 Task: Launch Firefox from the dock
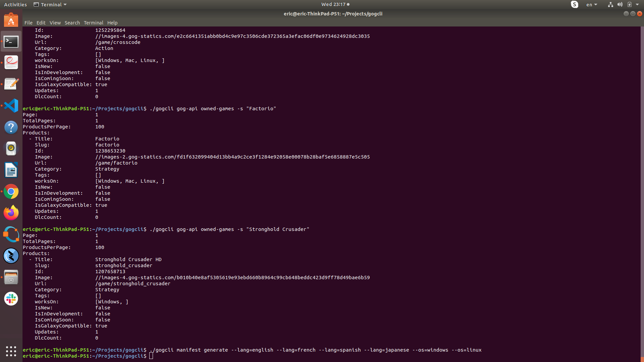[11, 213]
